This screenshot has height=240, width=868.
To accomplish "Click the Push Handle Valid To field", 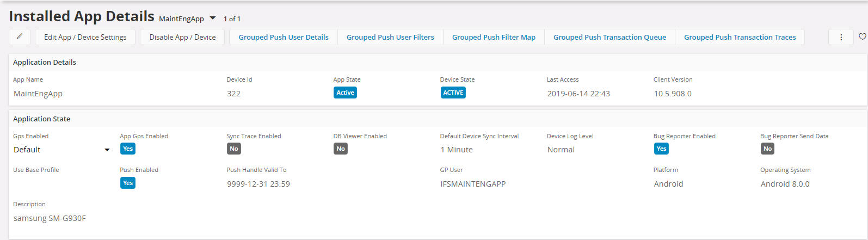I will coord(258,184).
